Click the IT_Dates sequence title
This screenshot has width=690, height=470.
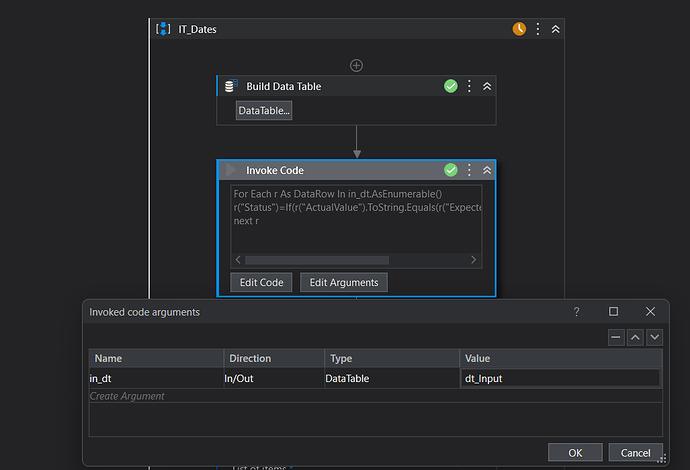pos(197,29)
